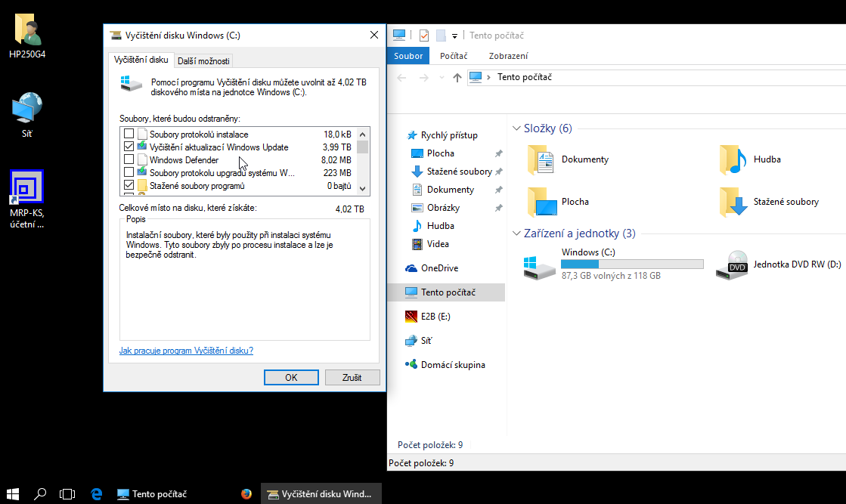Image resolution: width=846 pixels, height=504 pixels.
Task: Select the Vyčištění disku tab
Action: pyautogui.click(x=141, y=60)
